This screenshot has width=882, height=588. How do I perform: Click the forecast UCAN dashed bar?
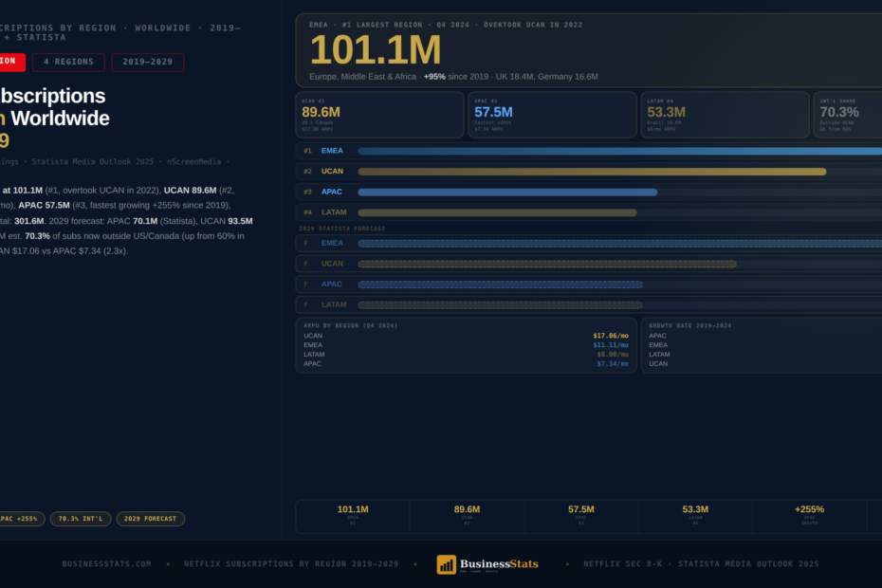click(x=547, y=264)
